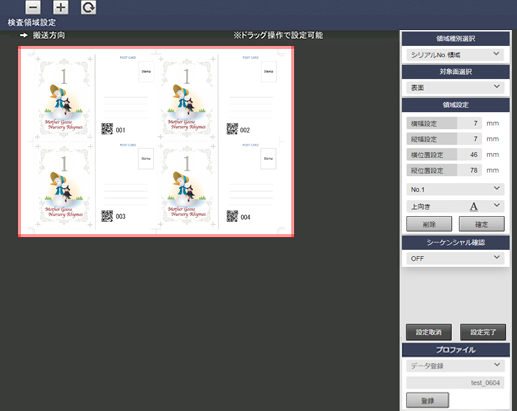Open the データ登録 profile dropdown
The width and height of the screenshot is (517, 411).
(455, 366)
